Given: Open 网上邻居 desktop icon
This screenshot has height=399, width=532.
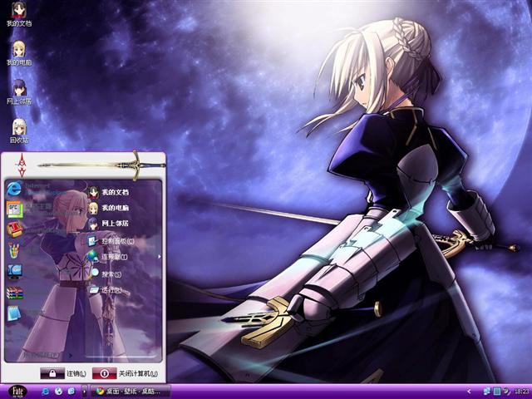Looking at the screenshot, I should [x=19, y=91].
